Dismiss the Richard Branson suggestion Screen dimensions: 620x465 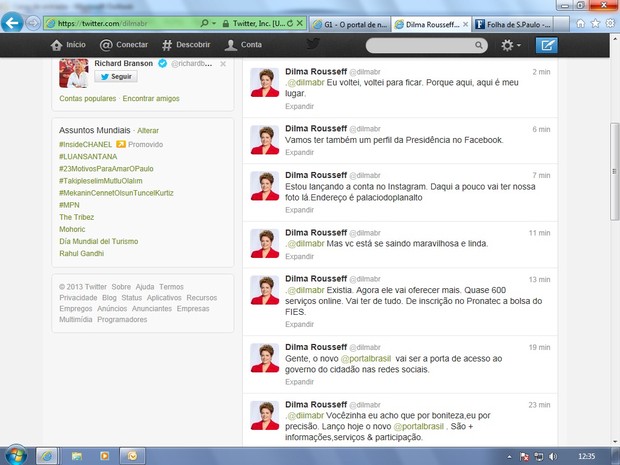coord(223,64)
